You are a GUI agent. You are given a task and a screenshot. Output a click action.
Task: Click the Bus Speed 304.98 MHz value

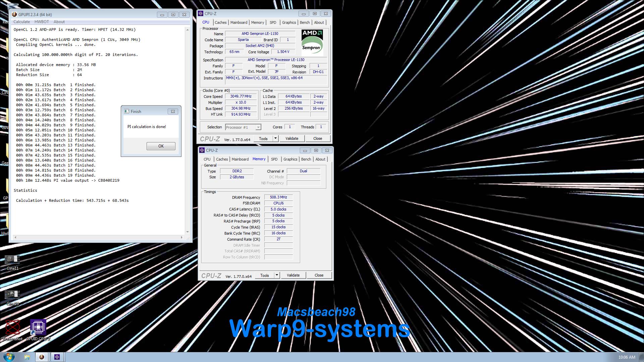tap(241, 109)
